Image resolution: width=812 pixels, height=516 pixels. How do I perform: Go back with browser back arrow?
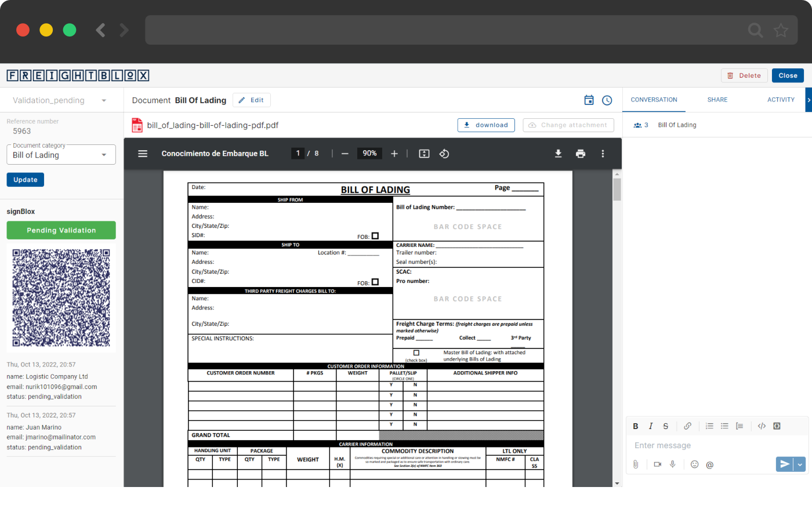click(x=100, y=30)
